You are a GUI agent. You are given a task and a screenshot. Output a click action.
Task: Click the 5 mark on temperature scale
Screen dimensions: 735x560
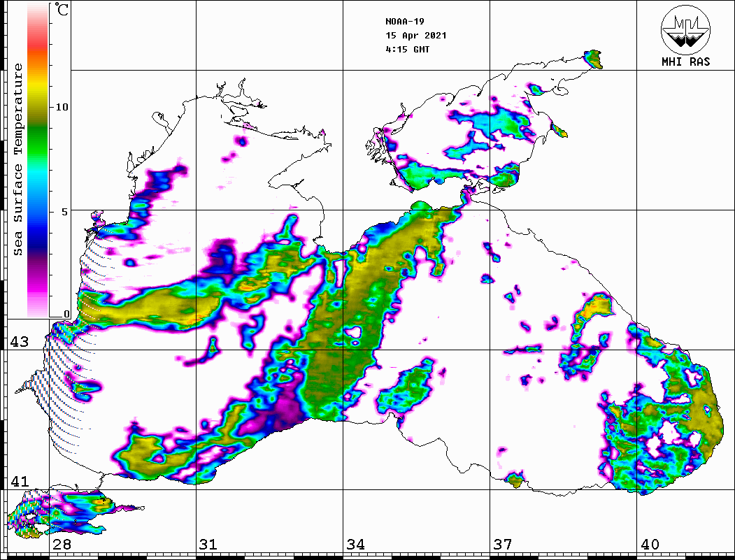click(x=65, y=212)
